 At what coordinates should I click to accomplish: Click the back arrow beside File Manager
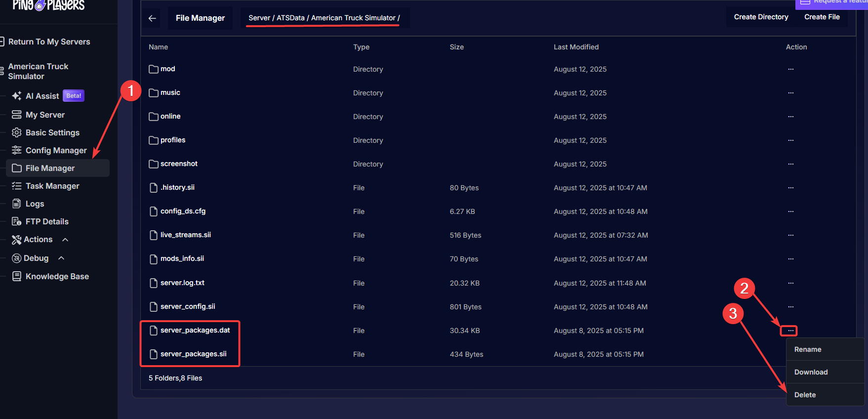(x=152, y=18)
